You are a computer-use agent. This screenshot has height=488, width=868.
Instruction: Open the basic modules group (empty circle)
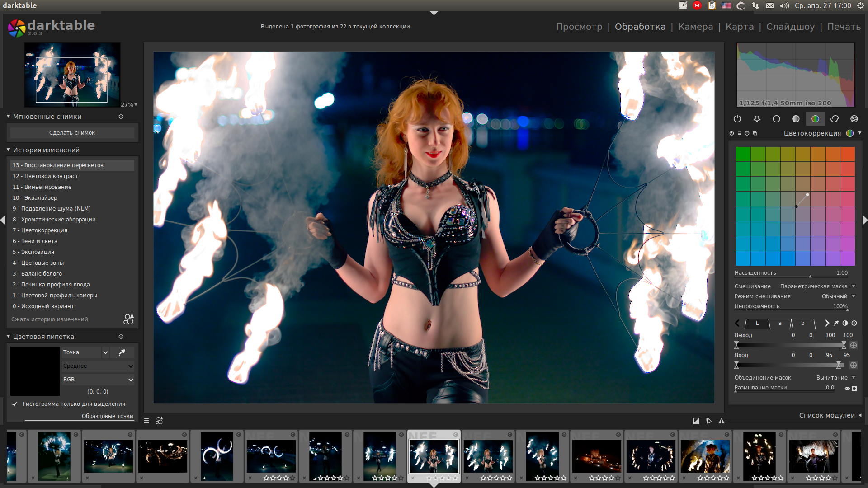(x=776, y=119)
